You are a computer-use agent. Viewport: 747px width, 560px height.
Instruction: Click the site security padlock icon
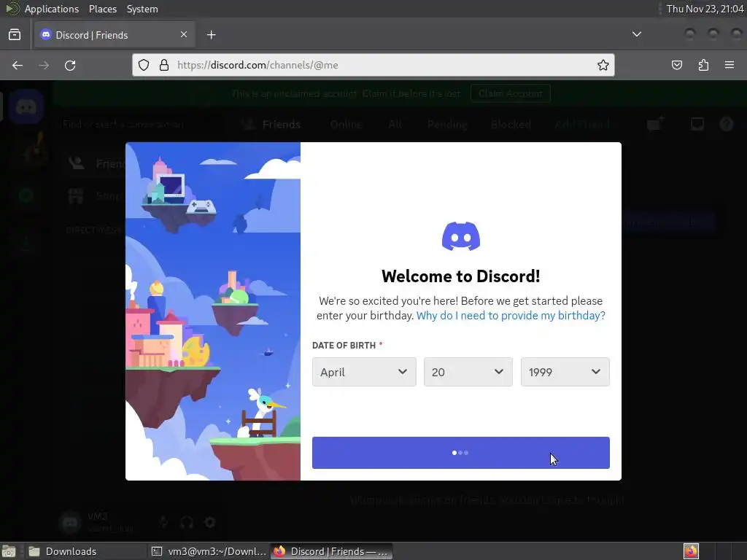point(164,65)
